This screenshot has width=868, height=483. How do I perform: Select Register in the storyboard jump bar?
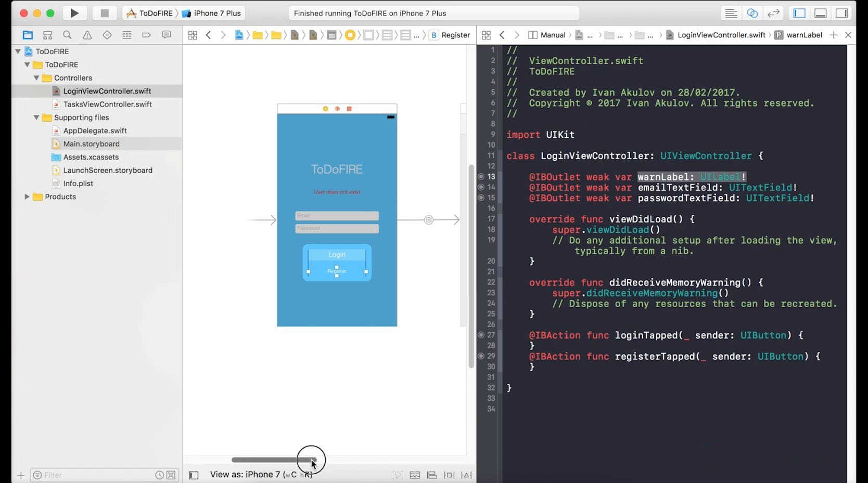click(450, 35)
